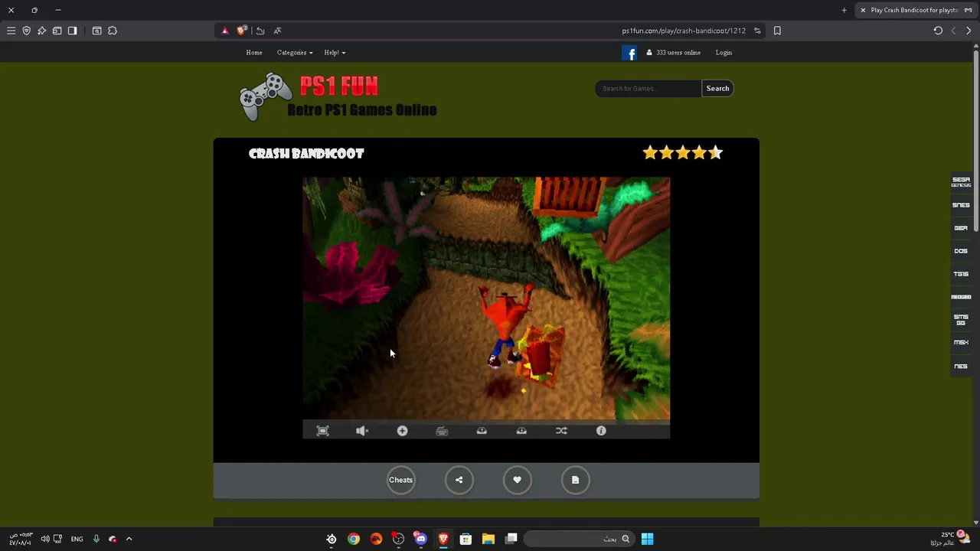Image resolution: width=980 pixels, height=551 pixels.
Task: Open the TG16 sidebar link
Action: point(961,274)
